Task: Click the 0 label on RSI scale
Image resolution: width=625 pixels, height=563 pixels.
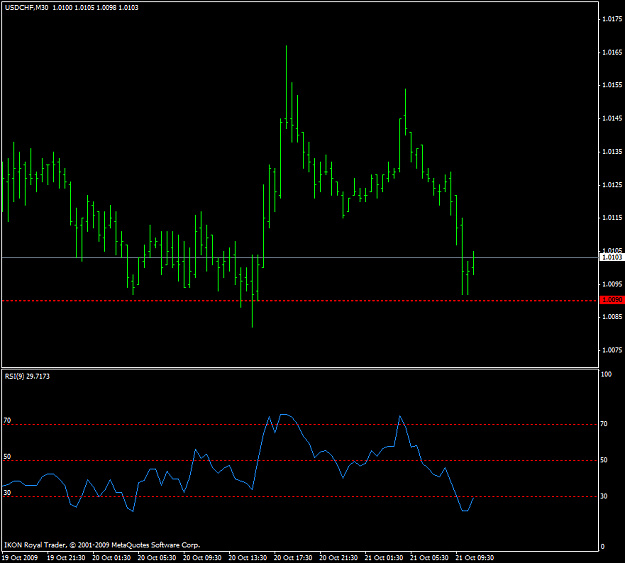Action: (602, 547)
